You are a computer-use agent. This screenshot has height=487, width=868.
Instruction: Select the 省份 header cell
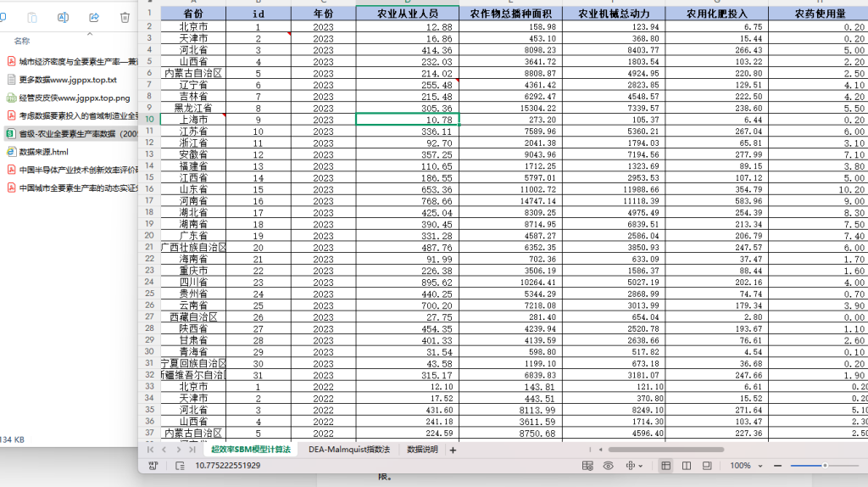(193, 14)
